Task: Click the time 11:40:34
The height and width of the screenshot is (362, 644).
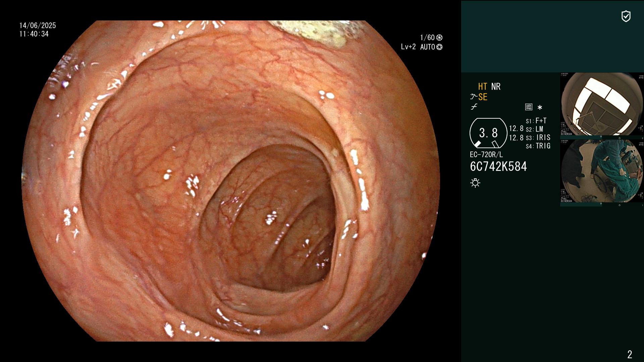Action: [x=34, y=34]
